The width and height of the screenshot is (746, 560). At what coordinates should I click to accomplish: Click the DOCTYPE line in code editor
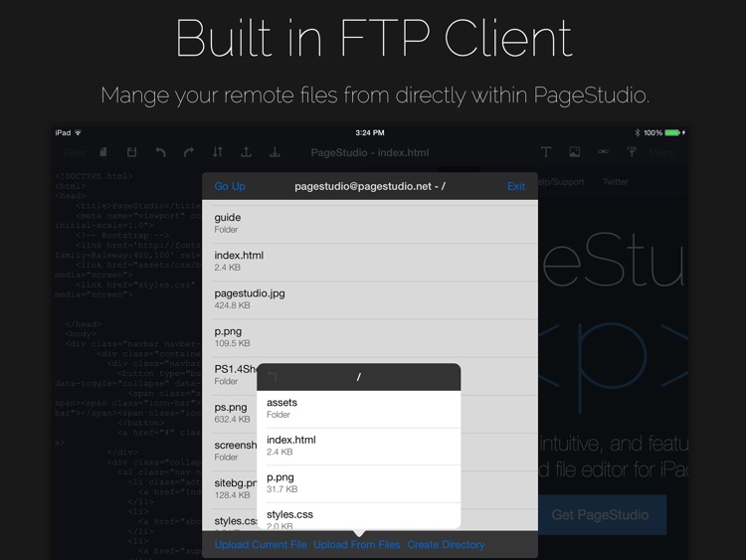tap(93, 176)
